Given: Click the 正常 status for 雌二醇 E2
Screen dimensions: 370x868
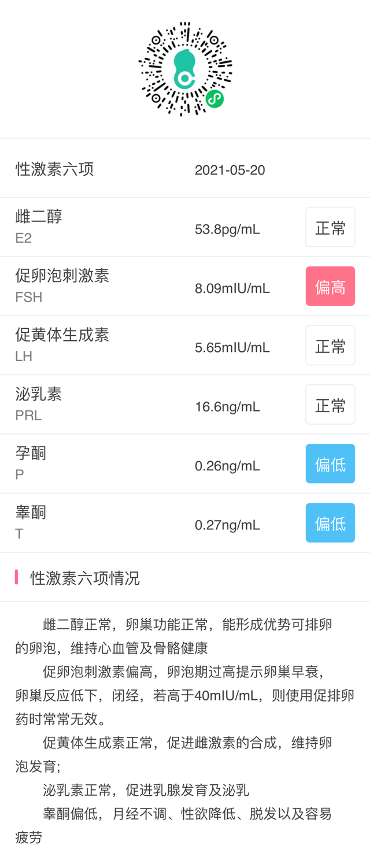Looking at the screenshot, I should point(330,228).
